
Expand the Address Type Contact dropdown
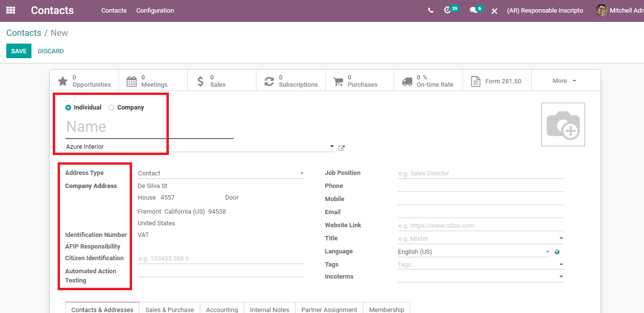[x=220, y=173]
